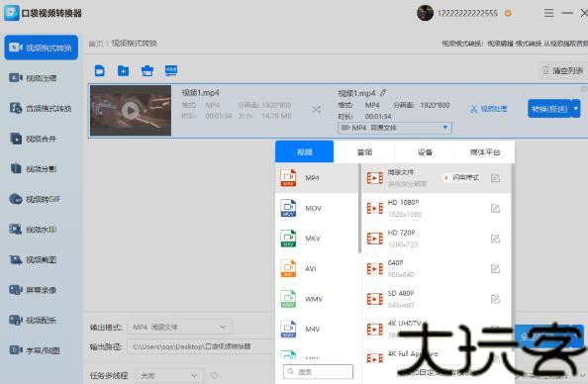Click the add file toolbar icon
This screenshot has width=588, height=384.
coord(100,70)
